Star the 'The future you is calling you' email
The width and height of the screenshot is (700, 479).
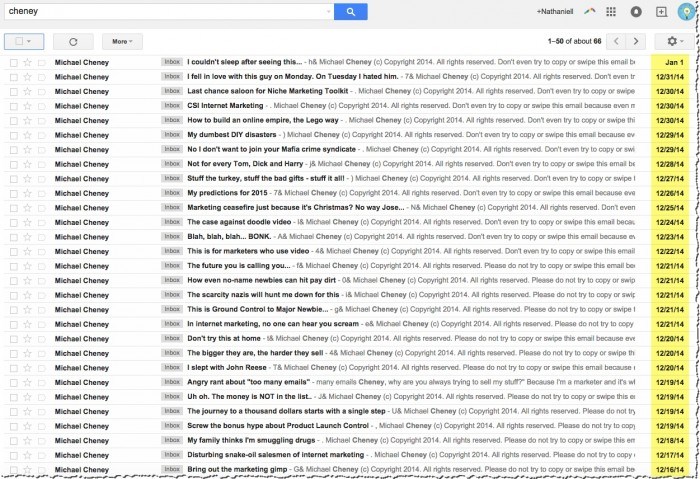click(27, 266)
